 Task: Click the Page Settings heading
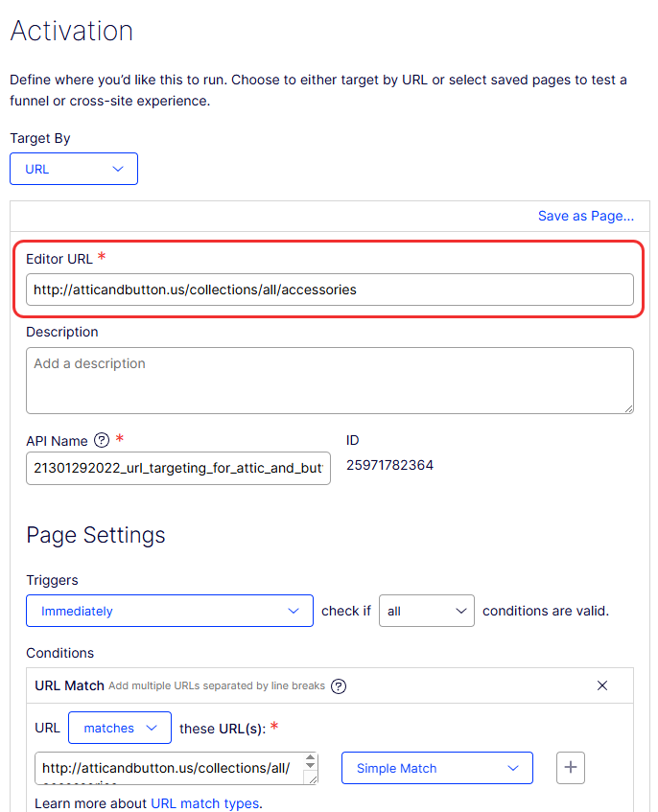(96, 535)
